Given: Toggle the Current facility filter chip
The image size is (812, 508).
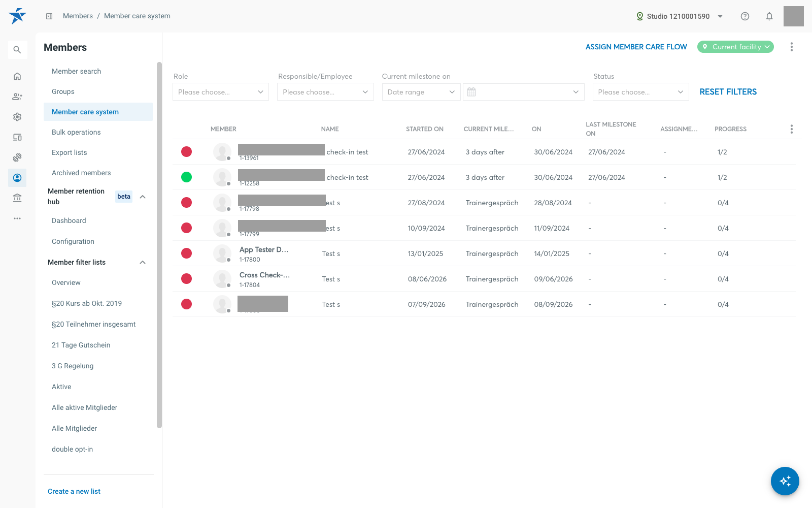Looking at the screenshot, I should pyautogui.click(x=735, y=47).
